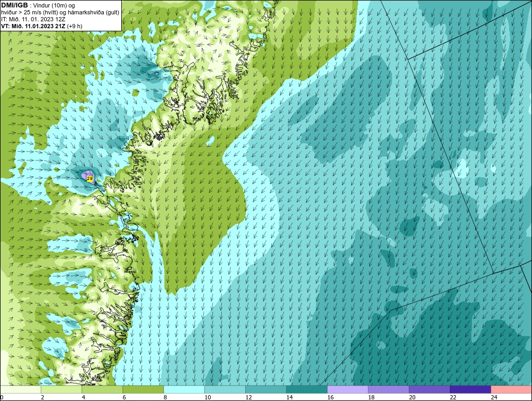Screen dimensions: 532x401
Task: Click the 'IT: Mið. 11. 01. 2023 12Z' line
Action: [x=33, y=19]
